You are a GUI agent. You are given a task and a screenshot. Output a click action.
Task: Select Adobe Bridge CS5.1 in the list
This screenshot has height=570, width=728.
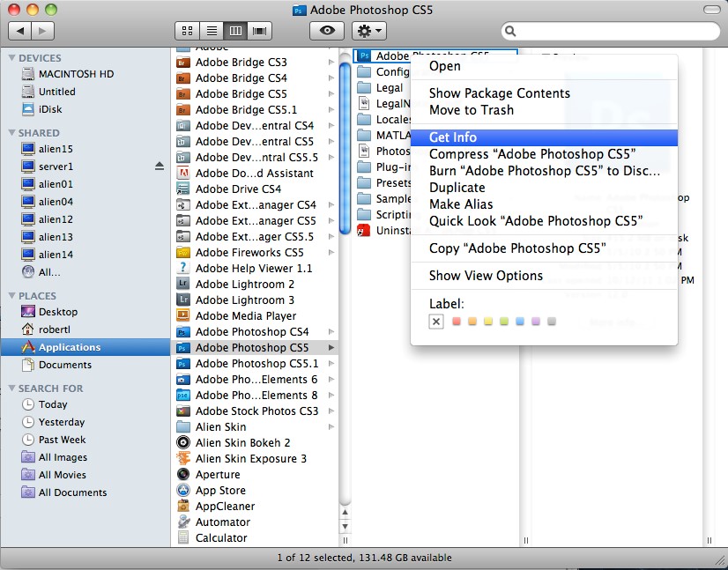(246, 109)
